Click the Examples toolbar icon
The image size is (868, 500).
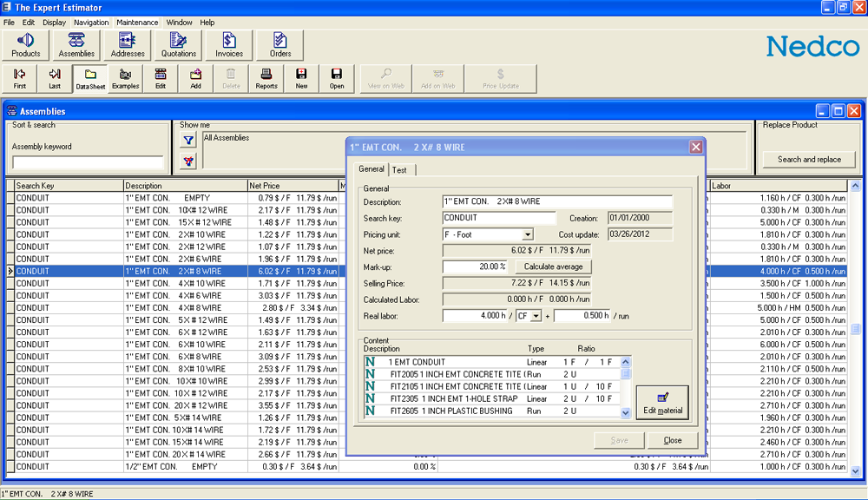tap(125, 79)
